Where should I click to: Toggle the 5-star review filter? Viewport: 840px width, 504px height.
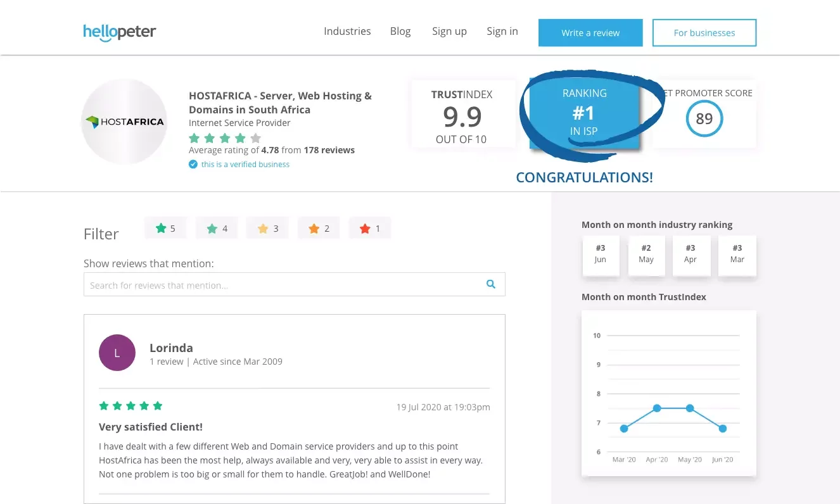click(x=165, y=228)
